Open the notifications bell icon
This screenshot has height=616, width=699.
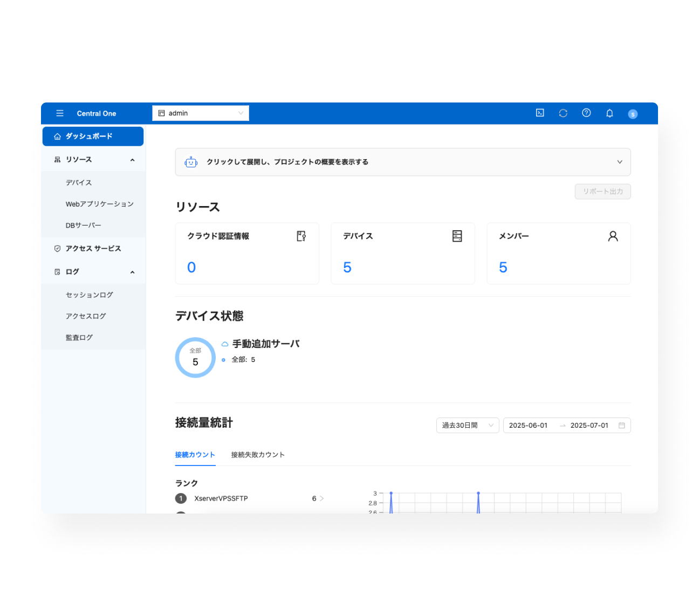[x=609, y=113]
